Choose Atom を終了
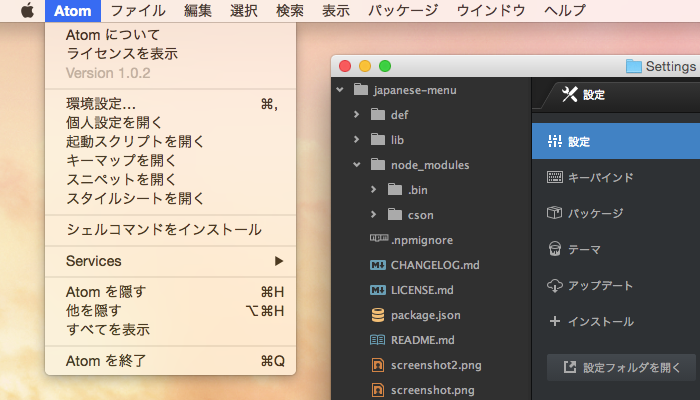The width and height of the screenshot is (700, 400). 171,361
